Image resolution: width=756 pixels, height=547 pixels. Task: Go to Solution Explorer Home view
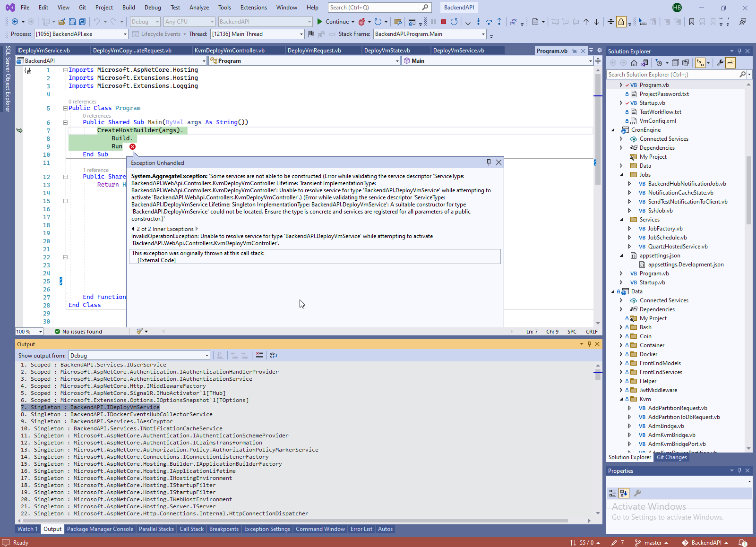point(634,63)
